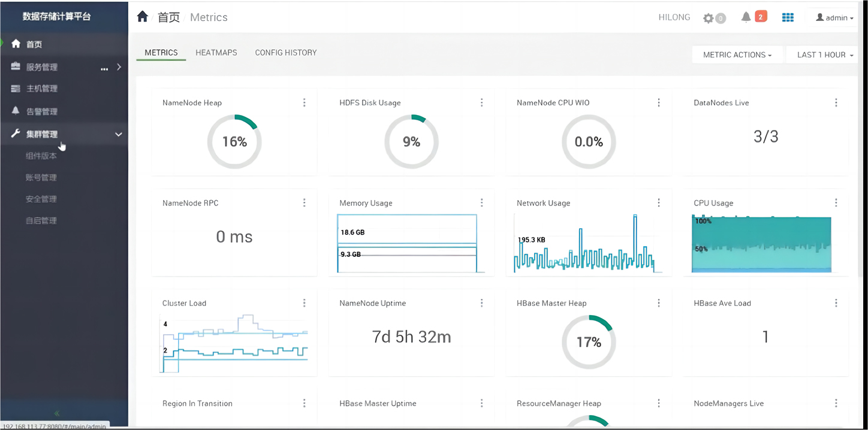Click the home icon in the breadcrumb
This screenshot has height=430, width=868.
click(x=142, y=17)
